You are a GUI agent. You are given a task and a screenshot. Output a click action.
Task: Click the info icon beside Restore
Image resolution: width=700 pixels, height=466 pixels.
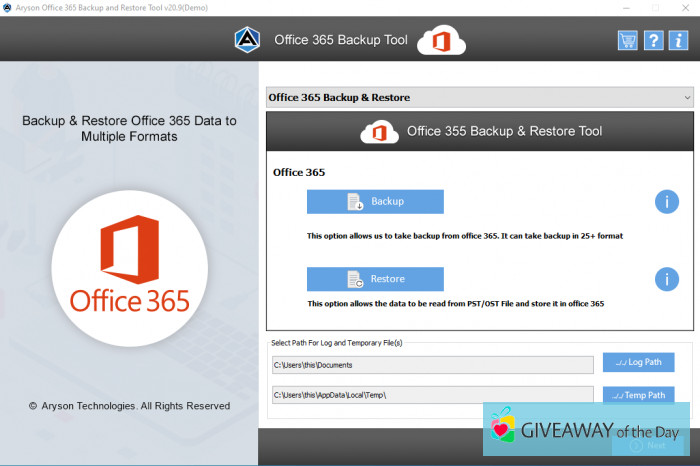pos(666,279)
